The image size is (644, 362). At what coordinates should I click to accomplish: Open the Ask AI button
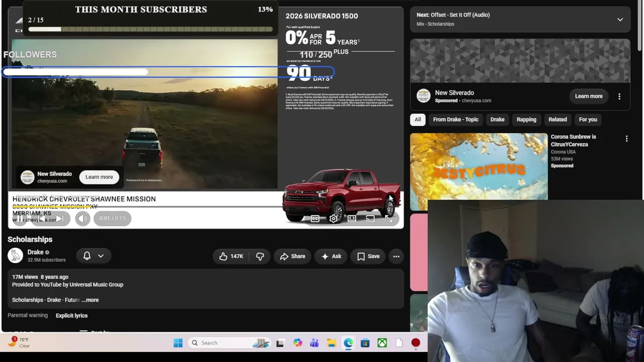tap(331, 256)
